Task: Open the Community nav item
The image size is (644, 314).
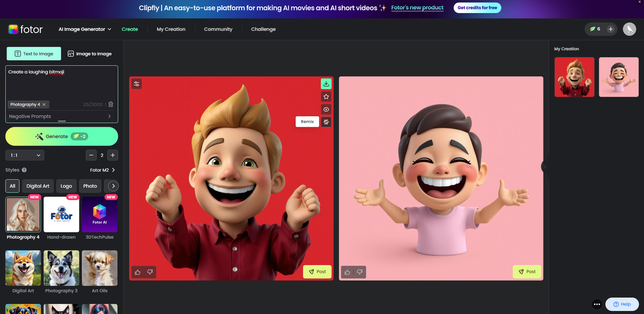Action: click(x=218, y=29)
